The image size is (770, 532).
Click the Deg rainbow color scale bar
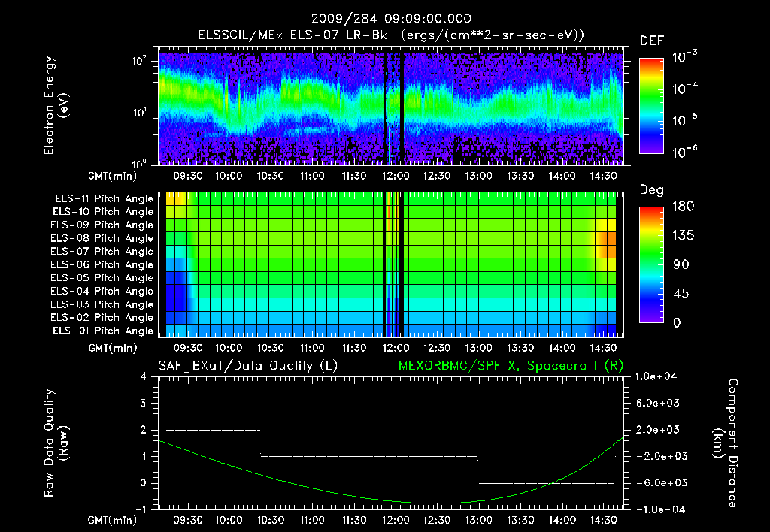coord(651,265)
